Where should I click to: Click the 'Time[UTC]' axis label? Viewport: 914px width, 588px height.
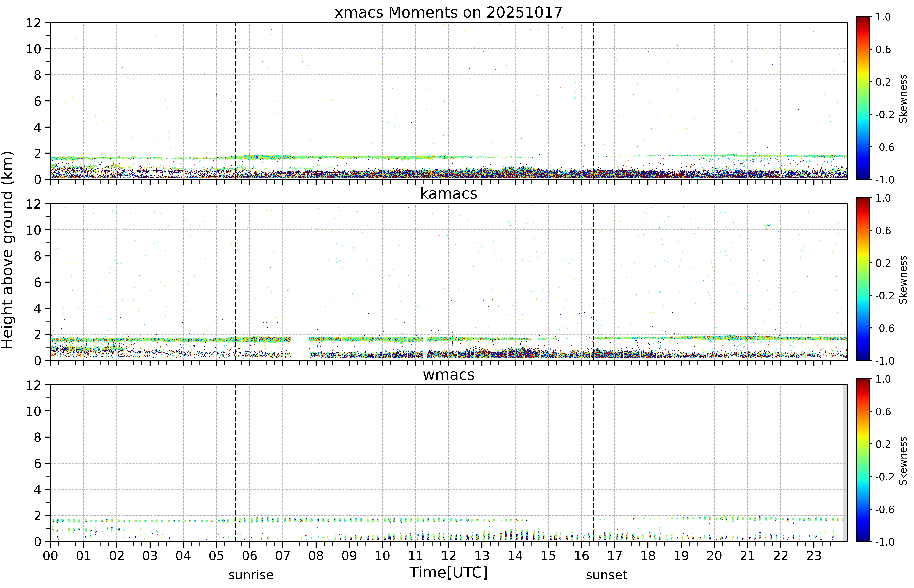click(449, 572)
